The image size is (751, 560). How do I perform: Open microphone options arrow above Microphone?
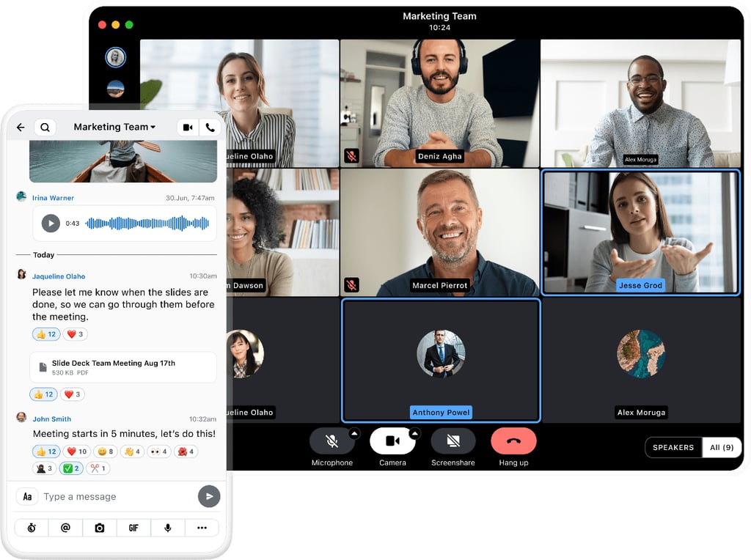coord(354,433)
